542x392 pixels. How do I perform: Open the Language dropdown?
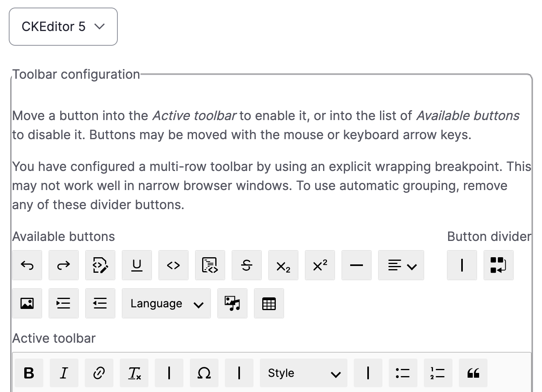point(166,303)
